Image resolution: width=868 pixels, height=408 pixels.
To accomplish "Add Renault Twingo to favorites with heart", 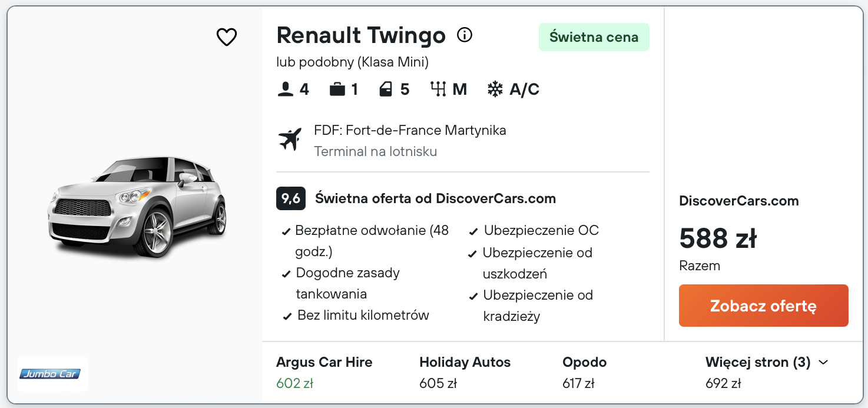I will [227, 37].
